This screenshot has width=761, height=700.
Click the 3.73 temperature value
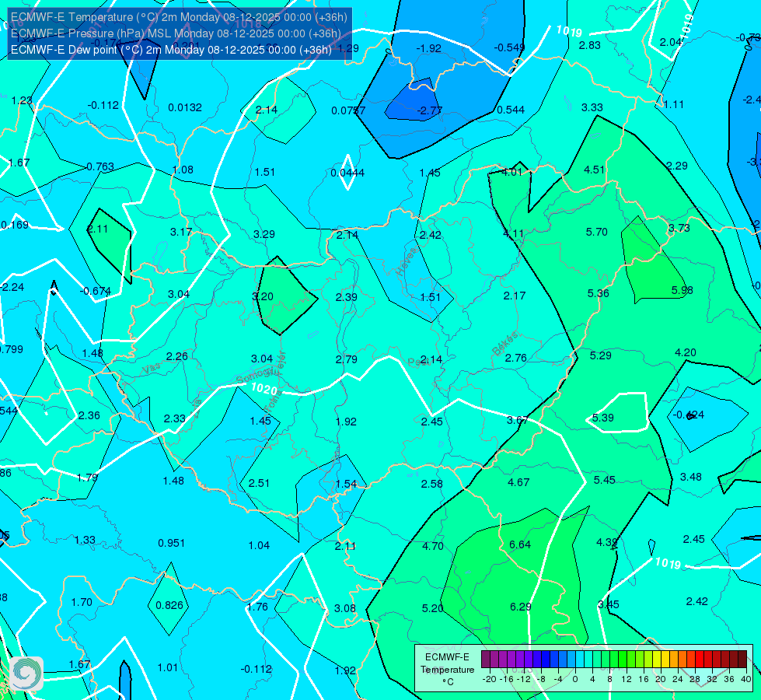click(679, 228)
